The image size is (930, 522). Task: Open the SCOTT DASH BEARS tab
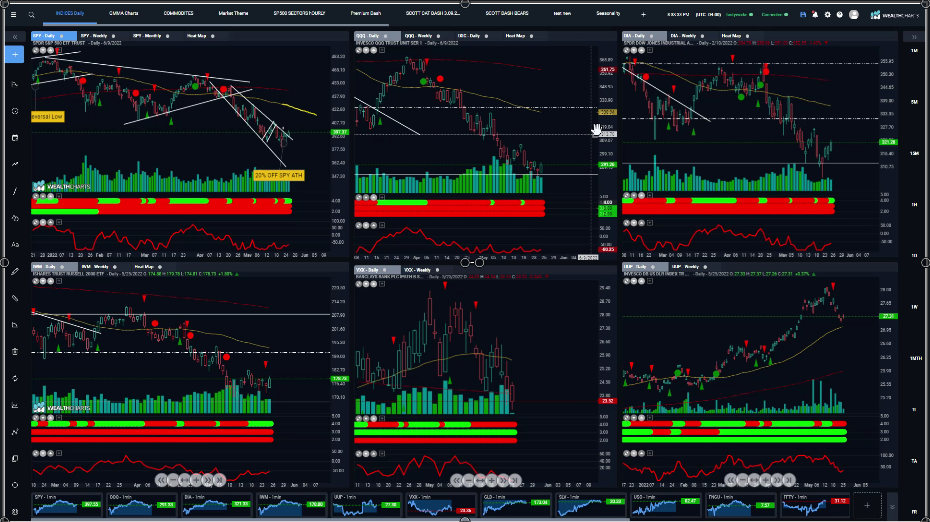507,14
